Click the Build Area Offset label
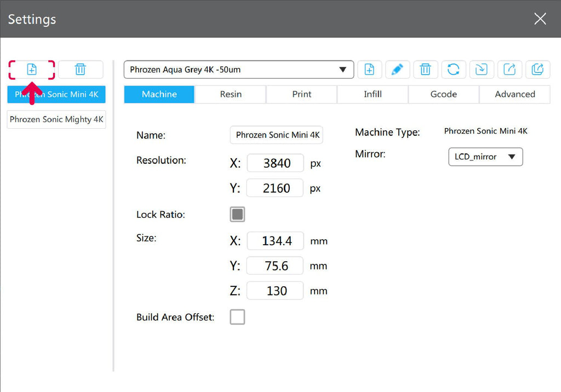The width and height of the screenshot is (561, 392). pos(175,317)
